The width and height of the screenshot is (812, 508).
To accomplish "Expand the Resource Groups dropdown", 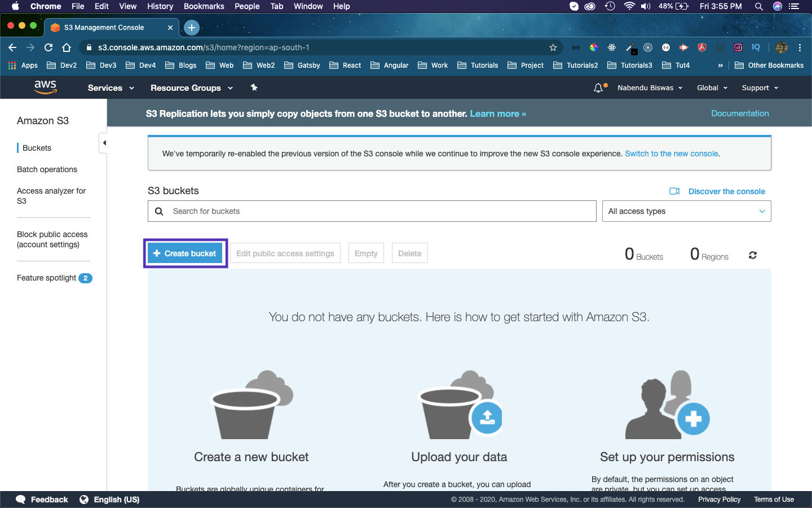I will 192,88.
